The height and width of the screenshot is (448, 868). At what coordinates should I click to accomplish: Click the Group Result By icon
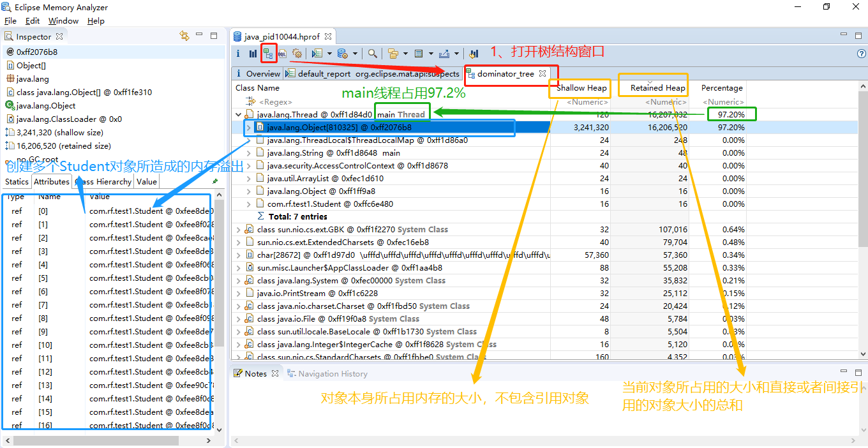point(393,54)
